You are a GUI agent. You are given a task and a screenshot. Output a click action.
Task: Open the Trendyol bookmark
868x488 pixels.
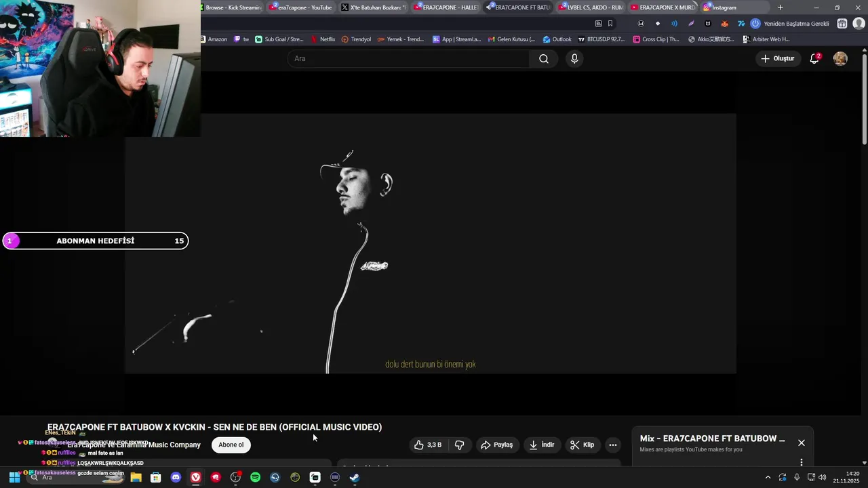tap(357, 39)
